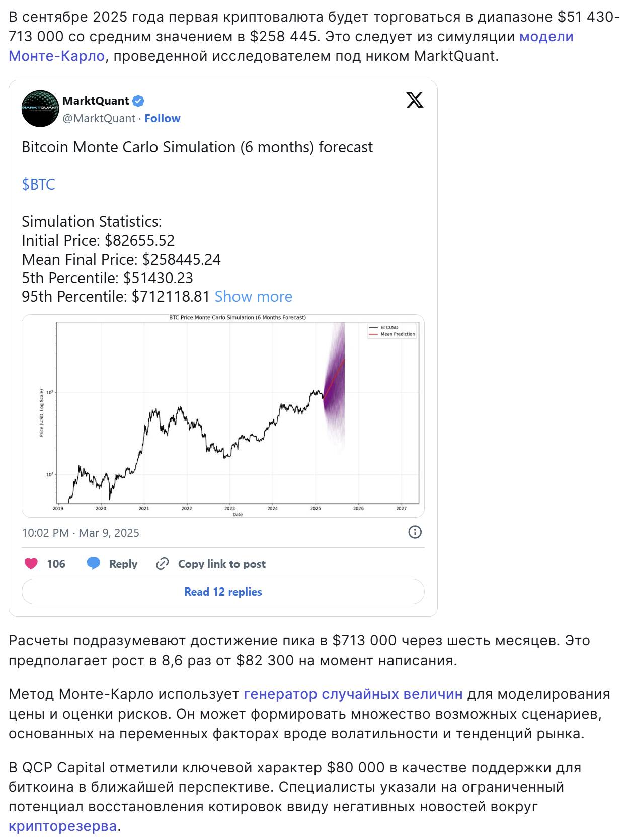This screenshot has height=840, width=629.
Task: Open the $BTC cashtag link
Action: click(x=38, y=185)
